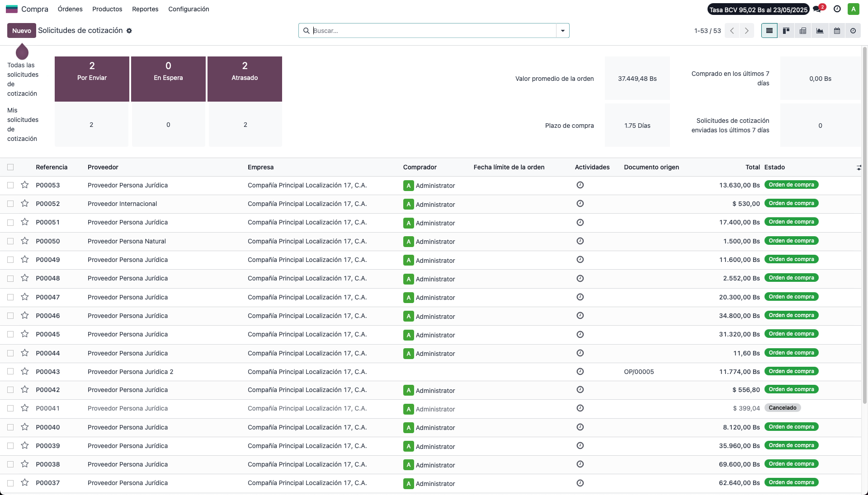Open the messages icon with badge 2

(817, 9)
